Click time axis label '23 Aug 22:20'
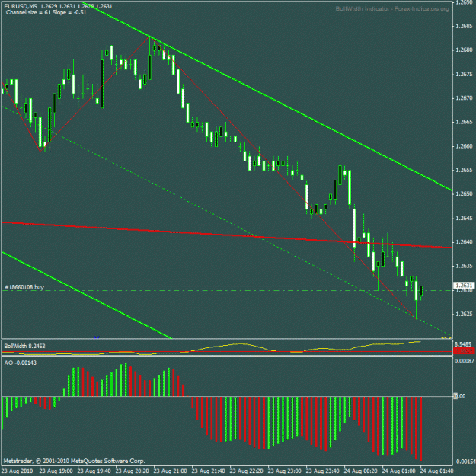 click(x=246, y=471)
